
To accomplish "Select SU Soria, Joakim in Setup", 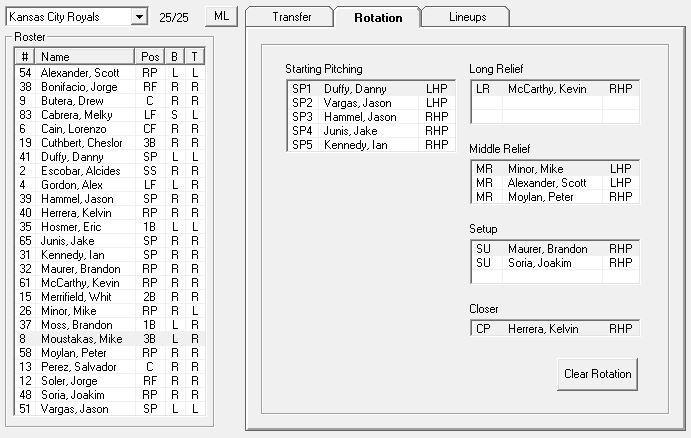I will point(555,263).
